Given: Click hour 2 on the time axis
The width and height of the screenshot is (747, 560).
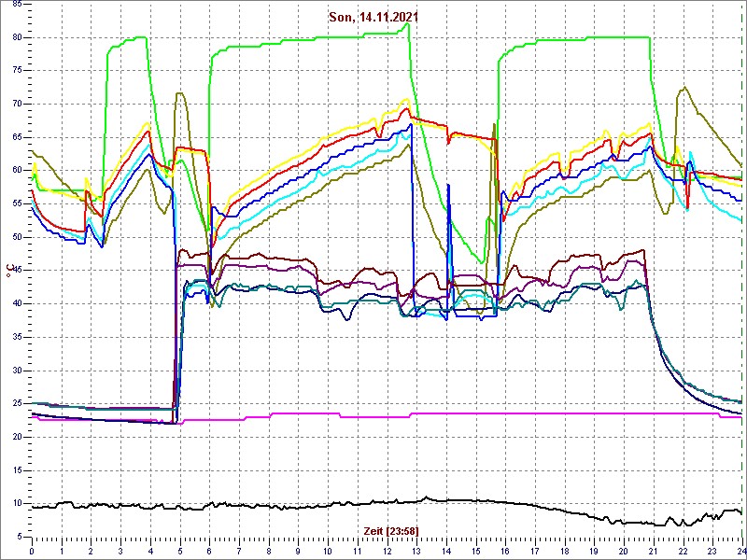Looking at the screenshot, I should point(91,549).
